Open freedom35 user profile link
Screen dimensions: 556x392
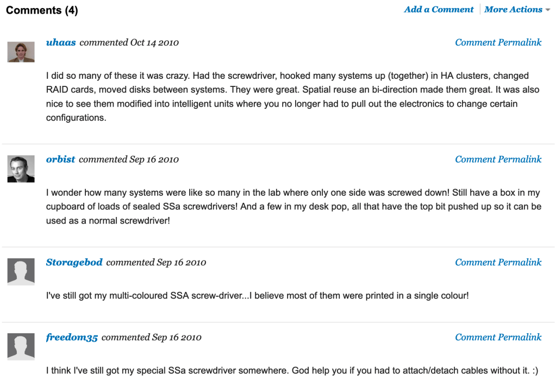point(72,337)
